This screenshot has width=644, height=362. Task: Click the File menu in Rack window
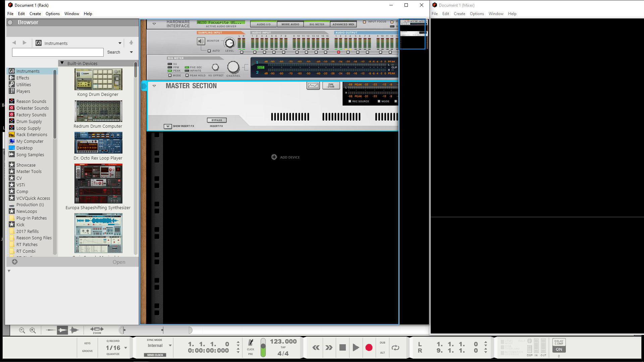coord(10,13)
